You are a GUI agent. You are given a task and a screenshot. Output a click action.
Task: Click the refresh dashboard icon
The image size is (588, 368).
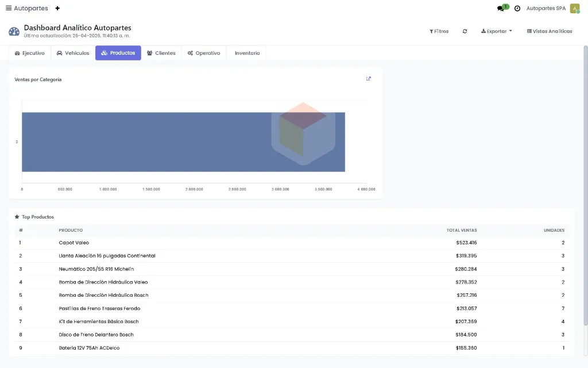[465, 31]
